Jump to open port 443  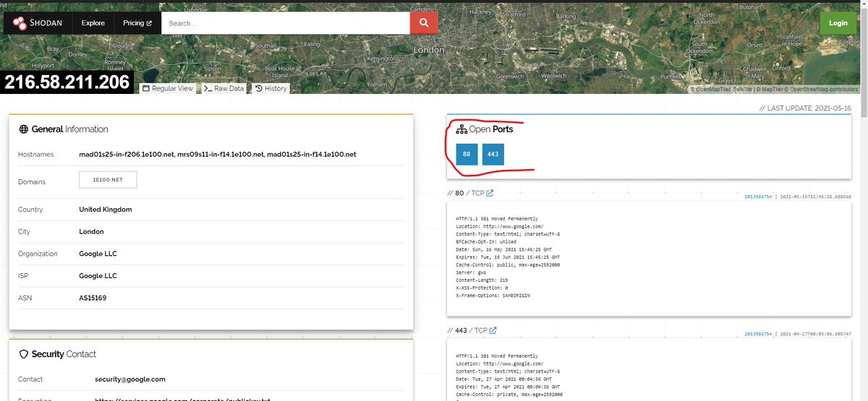(493, 154)
